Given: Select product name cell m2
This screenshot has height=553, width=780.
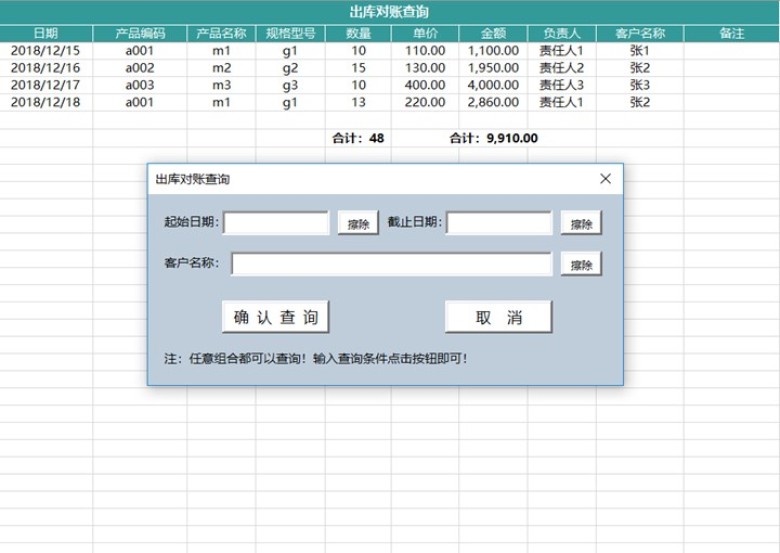Looking at the screenshot, I should click(221, 68).
